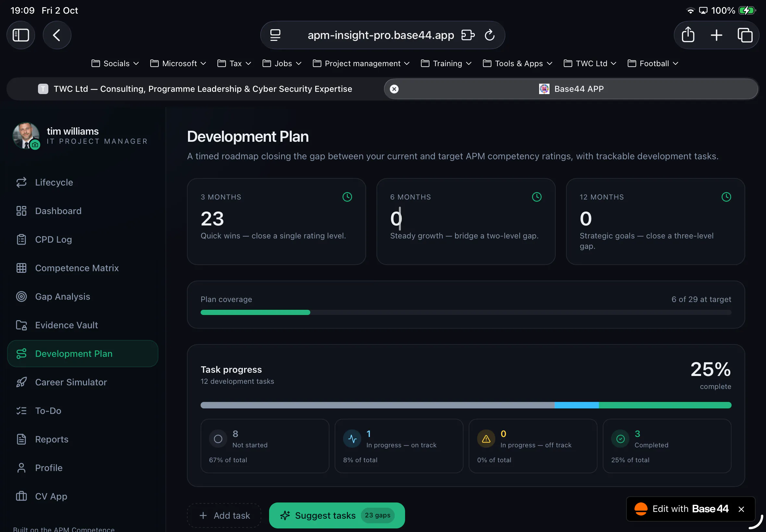Viewport: 766px width, 532px height.
Task: Open the To-Do sidebar item
Action: [83, 411]
